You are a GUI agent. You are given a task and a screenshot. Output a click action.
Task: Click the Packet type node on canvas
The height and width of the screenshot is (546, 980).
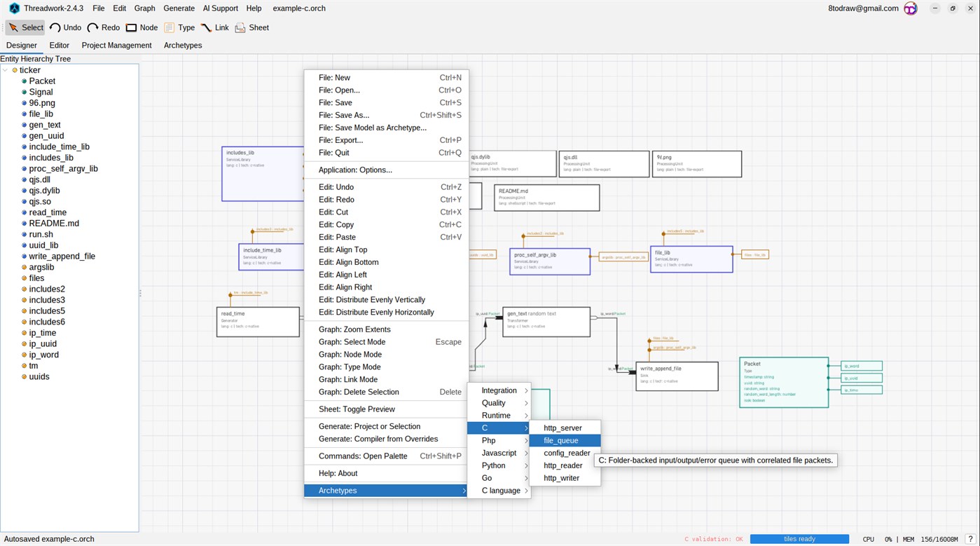point(784,382)
